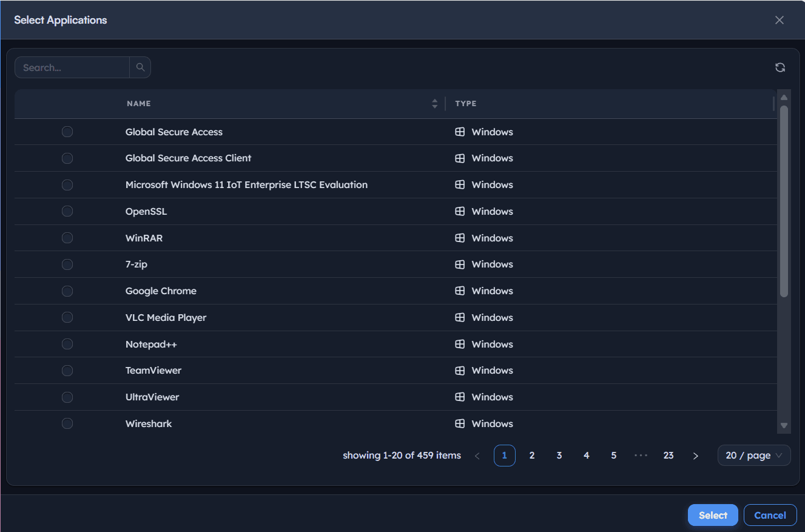Go to page 4
Screen dimensions: 805x532
pos(587,456)
